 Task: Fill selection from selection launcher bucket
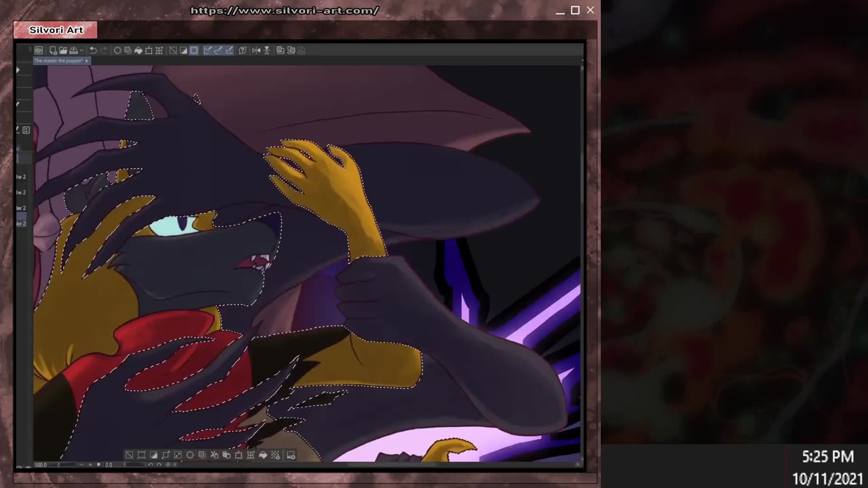[263, 455]
